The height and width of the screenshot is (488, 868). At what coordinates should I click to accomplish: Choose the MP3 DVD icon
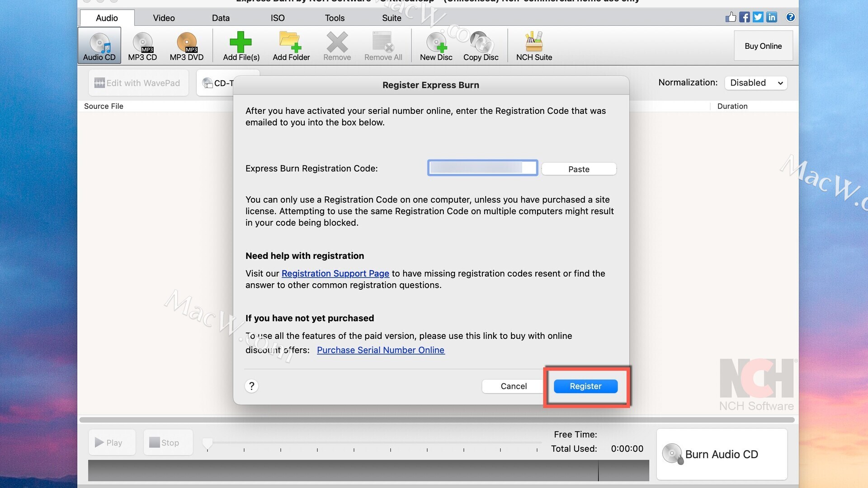(x=187, y=43)
